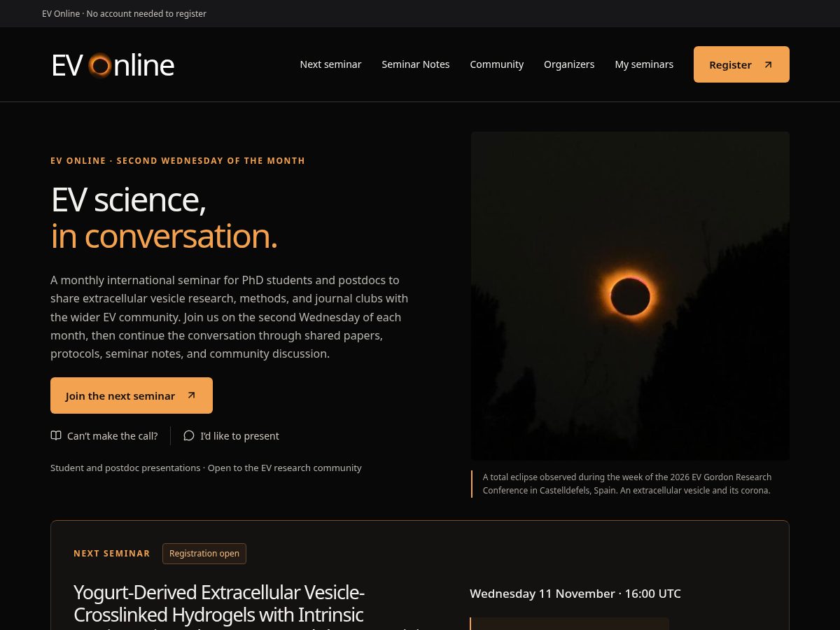This screenshot has width=840, height=630.
Task: Click the book icon beside Can't make the call
Action: click(56, 435)
